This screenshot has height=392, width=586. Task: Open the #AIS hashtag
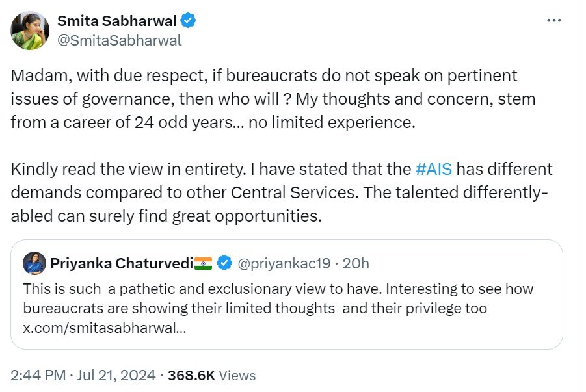[x=433, y=168]
